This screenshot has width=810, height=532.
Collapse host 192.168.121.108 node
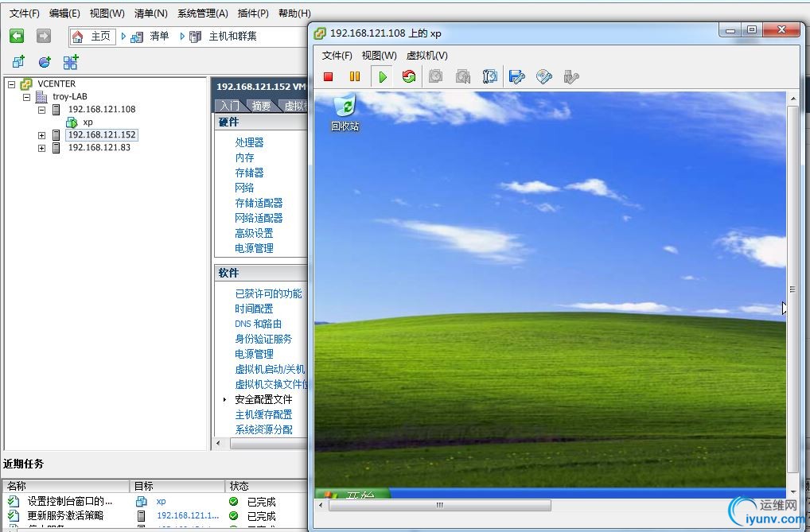click(x=42, y=110)
